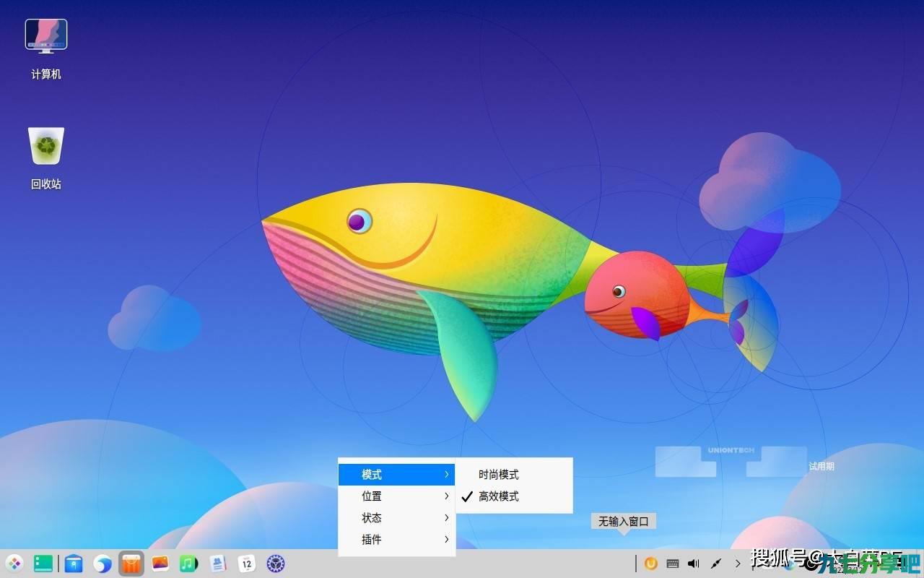The height and width of the screenshot is (578, 924).
Task: Open the green multitasking view icon
Action: [x=43, y=564]
